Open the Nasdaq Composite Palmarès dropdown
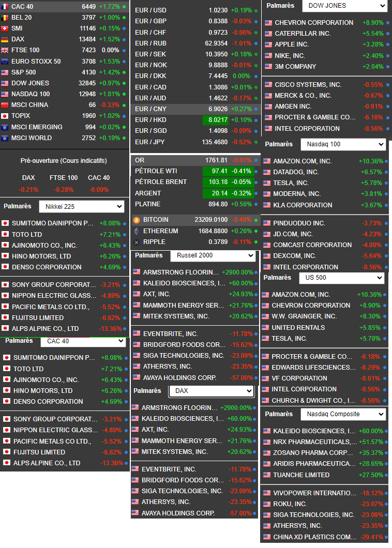Viewport: 392px width, 548px height. click(x=343, y=414)
